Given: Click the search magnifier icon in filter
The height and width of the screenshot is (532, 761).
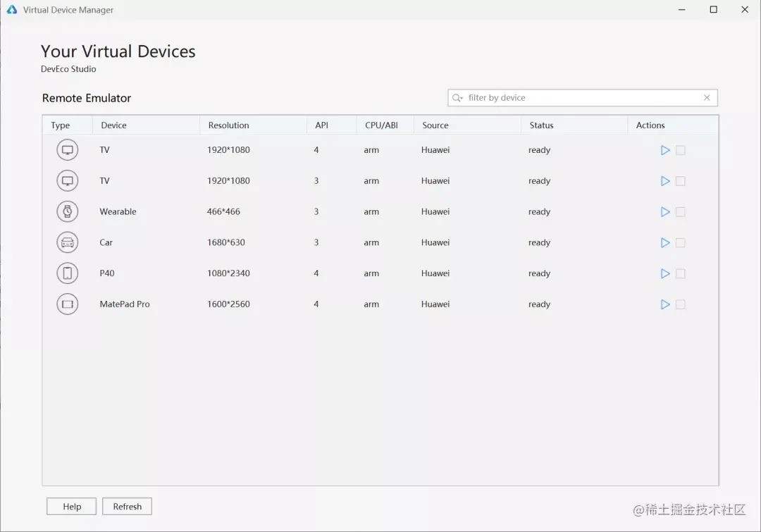Looking at the screenshot, I should [x=457, y=97].
